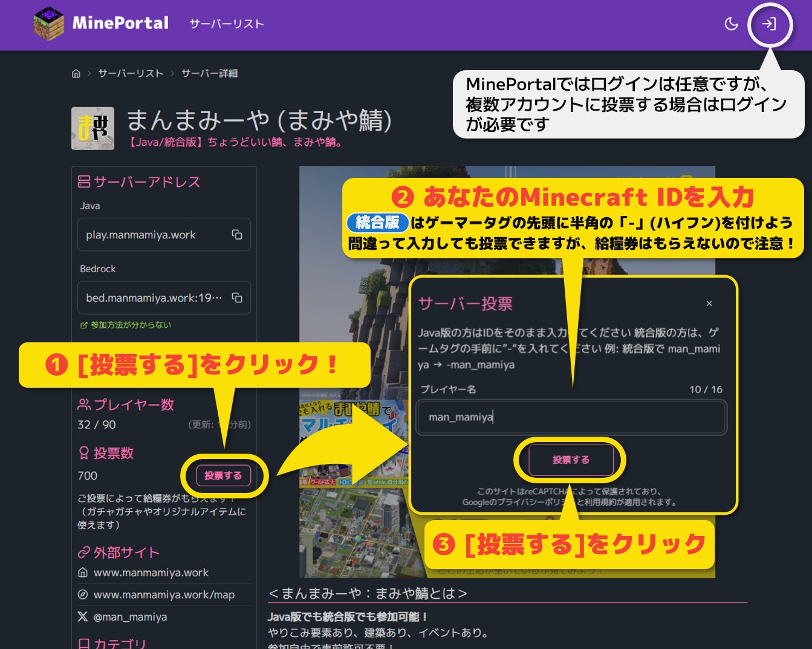Toggle dark mode with the moon icon
The width and height of the screenshot is (812, 649).
click(x=732, y=24)
